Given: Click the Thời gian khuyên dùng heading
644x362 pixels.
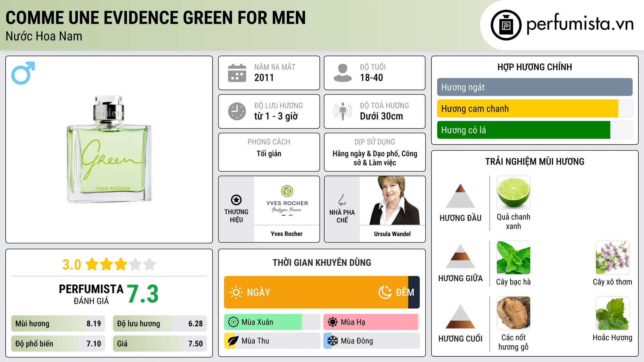Looking at the screenshot, I should [x=322, y=262].
